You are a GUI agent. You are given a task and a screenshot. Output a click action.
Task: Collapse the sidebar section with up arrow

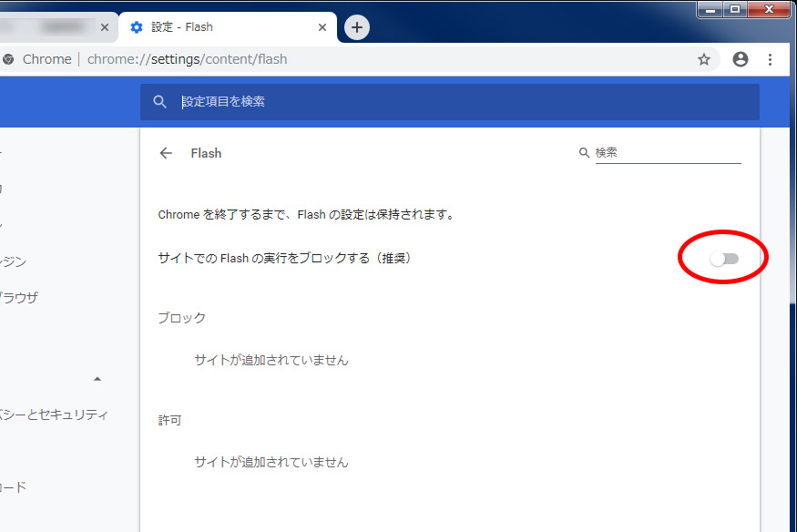pos(97,379)
